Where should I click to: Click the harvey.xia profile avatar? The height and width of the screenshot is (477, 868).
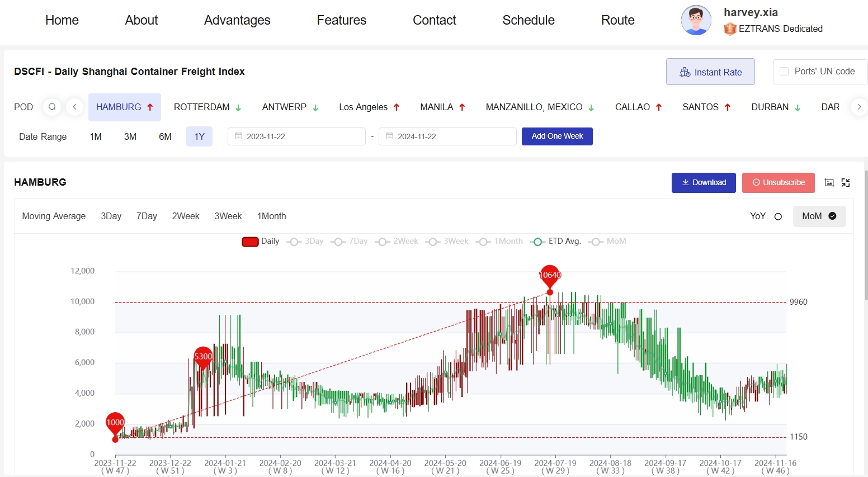click(x=696, y=21)
